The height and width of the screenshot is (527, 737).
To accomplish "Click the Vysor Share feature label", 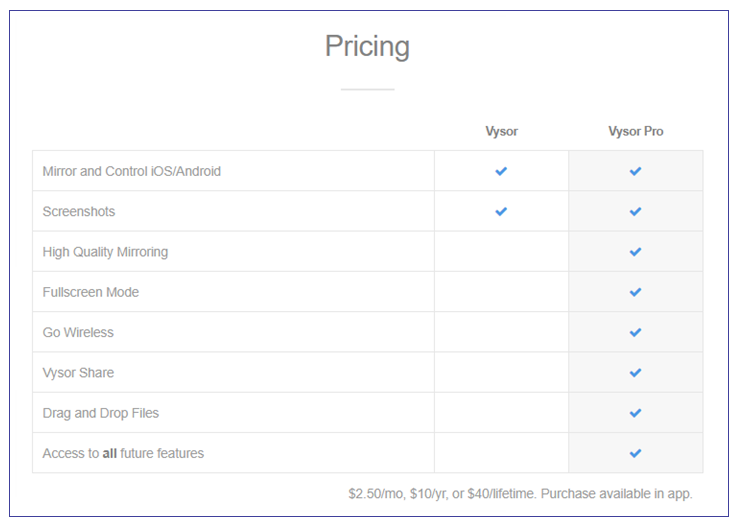I will [78, 373].
